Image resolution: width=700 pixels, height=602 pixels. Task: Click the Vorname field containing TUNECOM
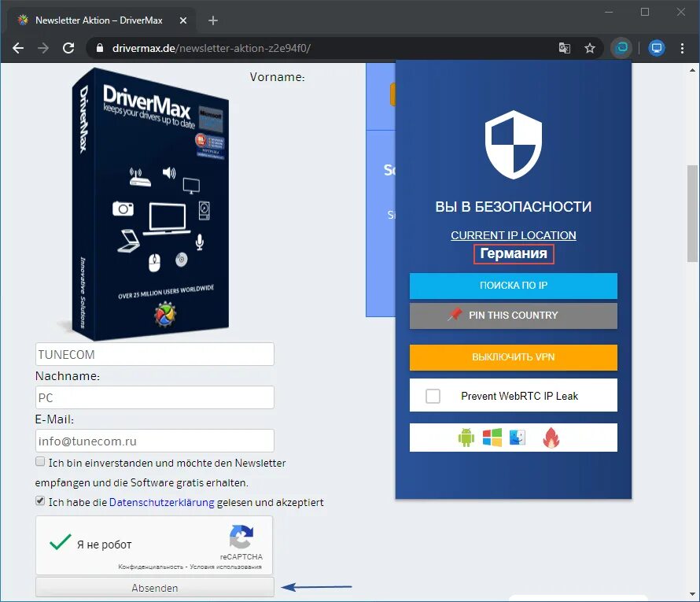pos(154,354)
